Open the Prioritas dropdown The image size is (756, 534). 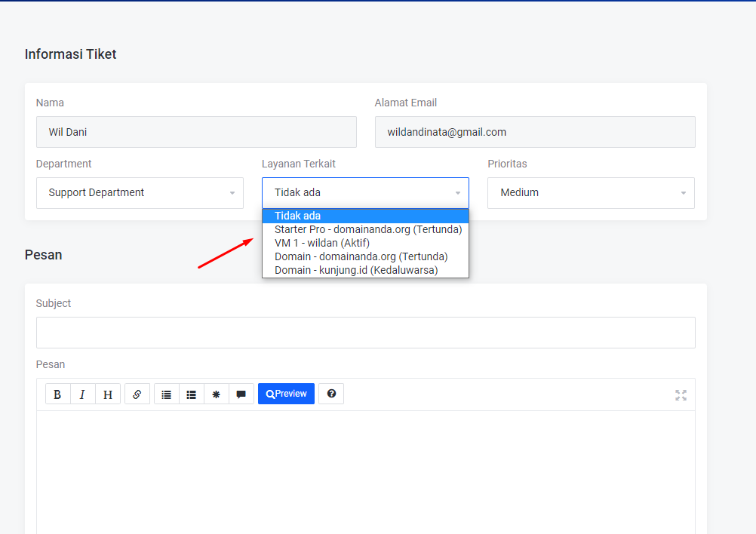[x=591, y=193]
